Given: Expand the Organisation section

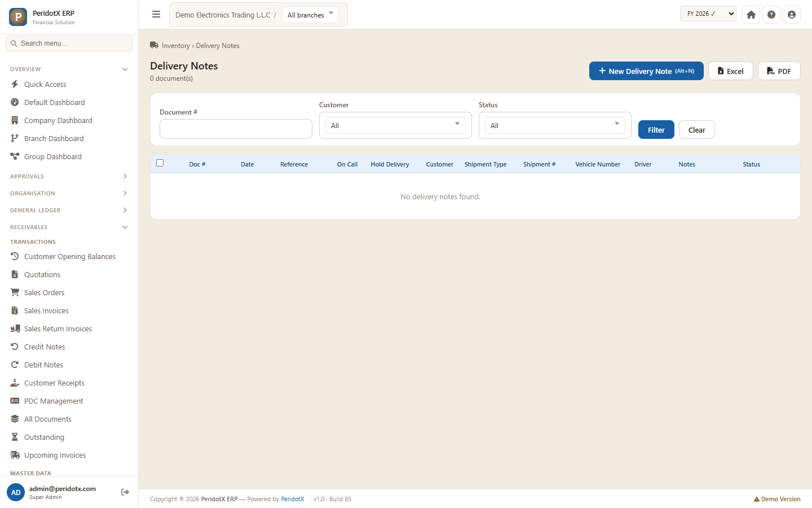Looking at the screenshot, I should (x=69, y=193).
